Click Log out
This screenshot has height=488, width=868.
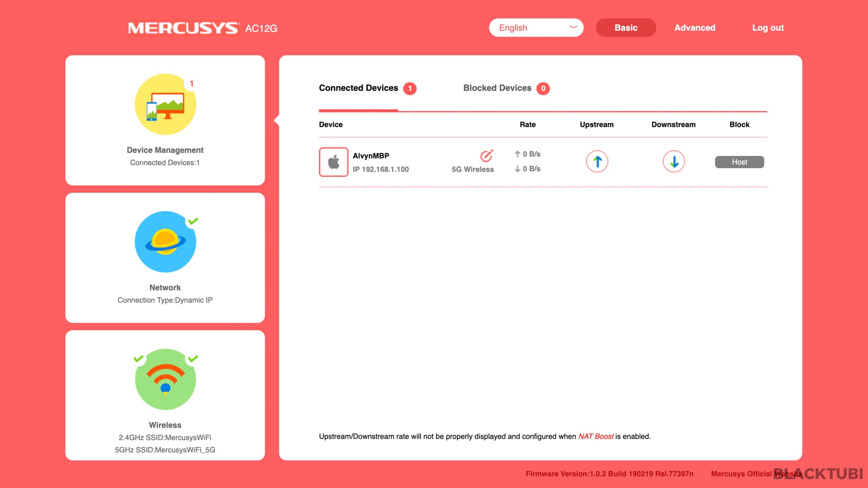(768, 28)
